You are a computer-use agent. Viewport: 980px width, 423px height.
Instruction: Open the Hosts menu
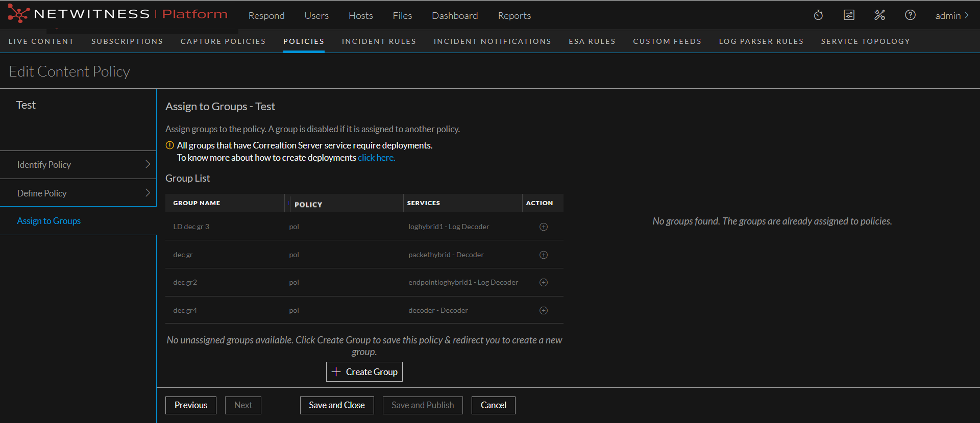point(361,16)
